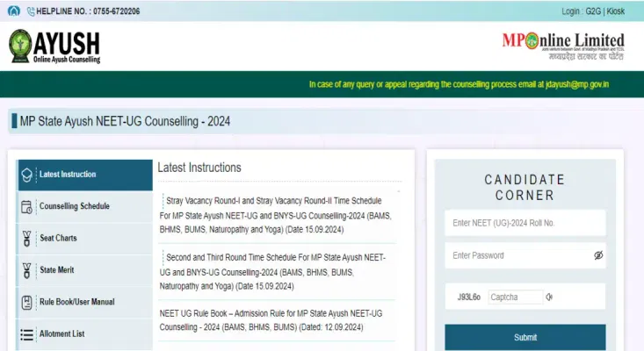
Task: Open the Counselling Schedule menu item
Action: [75, 206]
